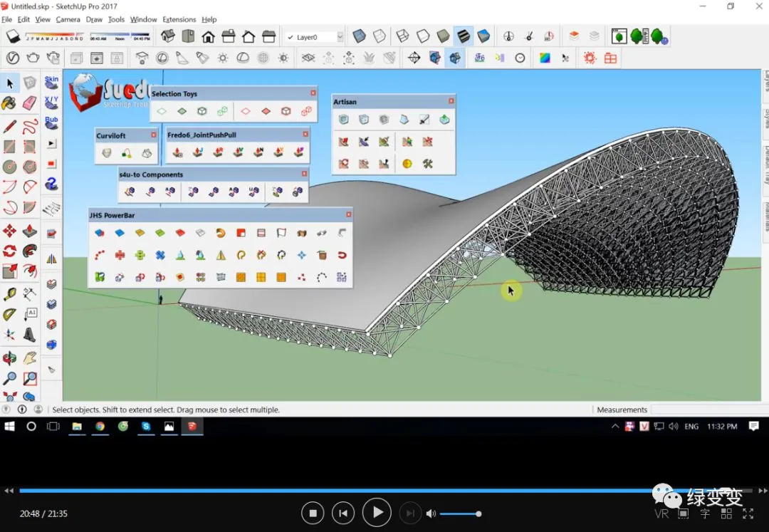Open the Camera menu
Viewport: 769px width, 532px height.
point(68,19)
